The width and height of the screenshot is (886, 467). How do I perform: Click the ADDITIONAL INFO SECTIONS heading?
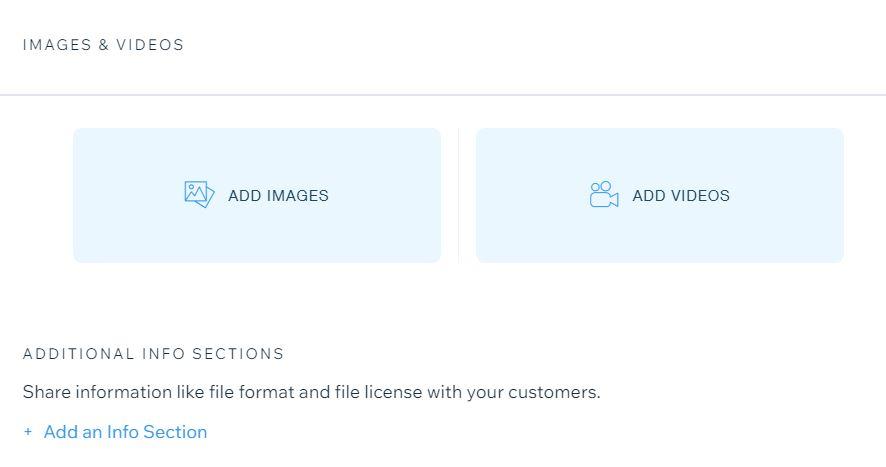(153, 354)
